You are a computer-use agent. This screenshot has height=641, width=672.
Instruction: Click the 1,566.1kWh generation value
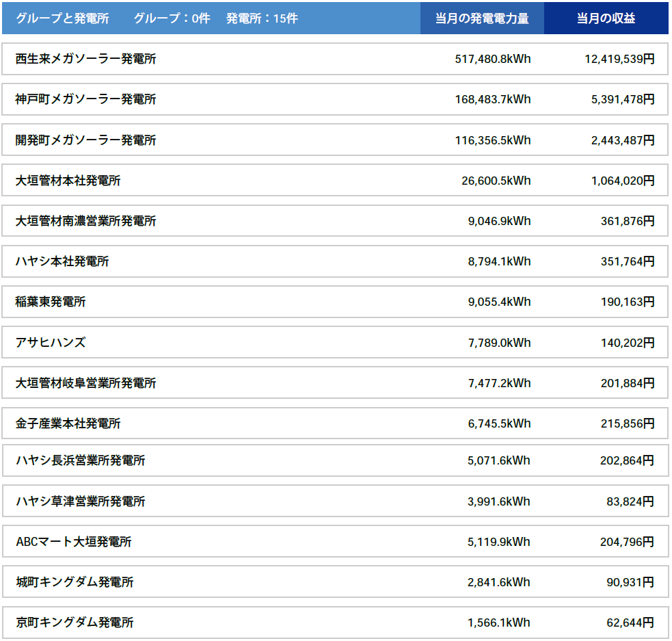pos(499,623)
